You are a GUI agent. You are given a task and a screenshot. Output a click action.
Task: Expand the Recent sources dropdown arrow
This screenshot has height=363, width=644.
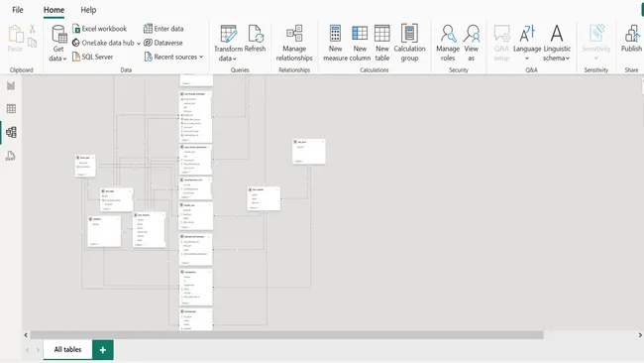pyautogui.click(x=201, y=57)
